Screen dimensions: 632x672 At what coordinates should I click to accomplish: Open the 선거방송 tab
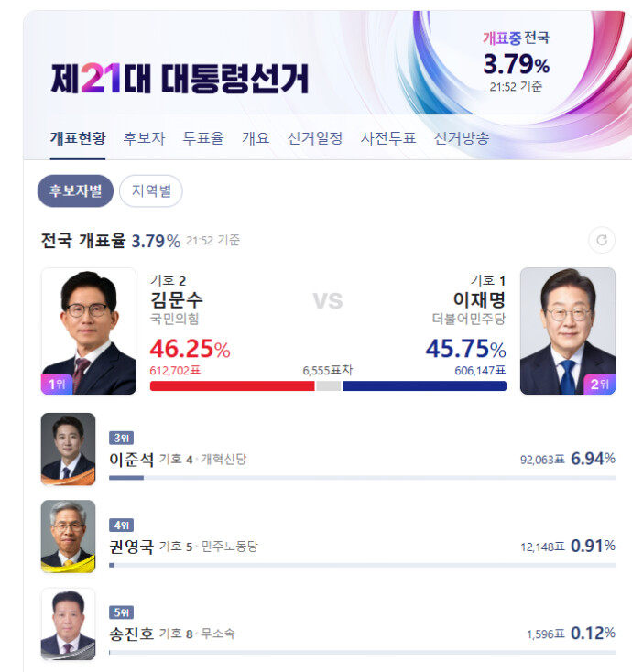coord(462,138)
